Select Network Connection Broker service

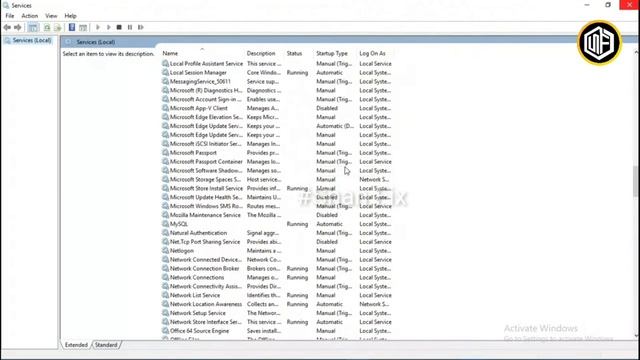click(x=204, y=269)
